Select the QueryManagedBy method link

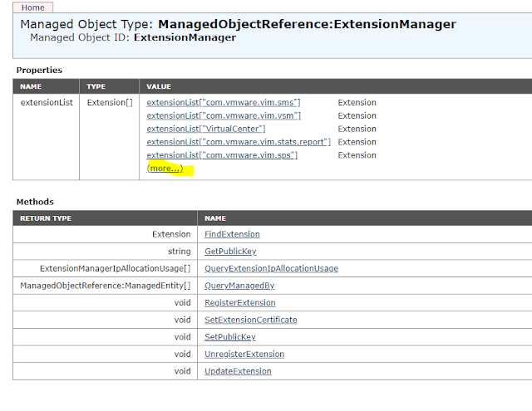point(239,286)
